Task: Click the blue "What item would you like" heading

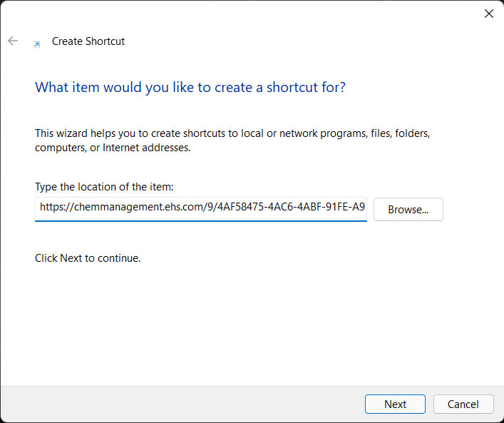Action: coord(190,87)
